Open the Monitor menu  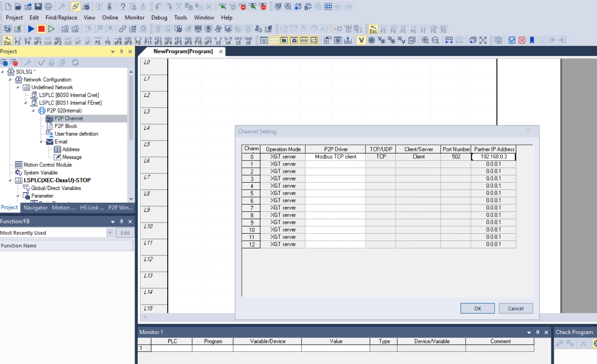tap(135, 17)
